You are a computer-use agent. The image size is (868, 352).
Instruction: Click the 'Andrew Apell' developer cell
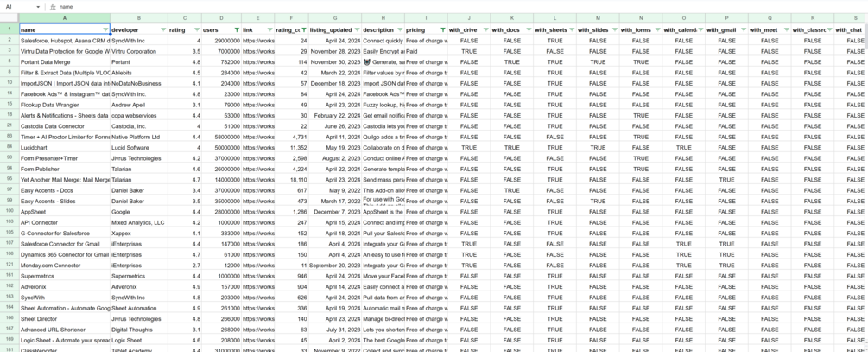139,105
